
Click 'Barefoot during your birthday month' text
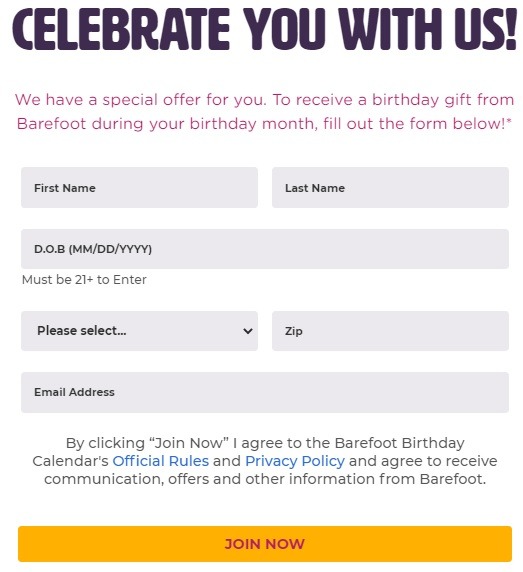166,124
